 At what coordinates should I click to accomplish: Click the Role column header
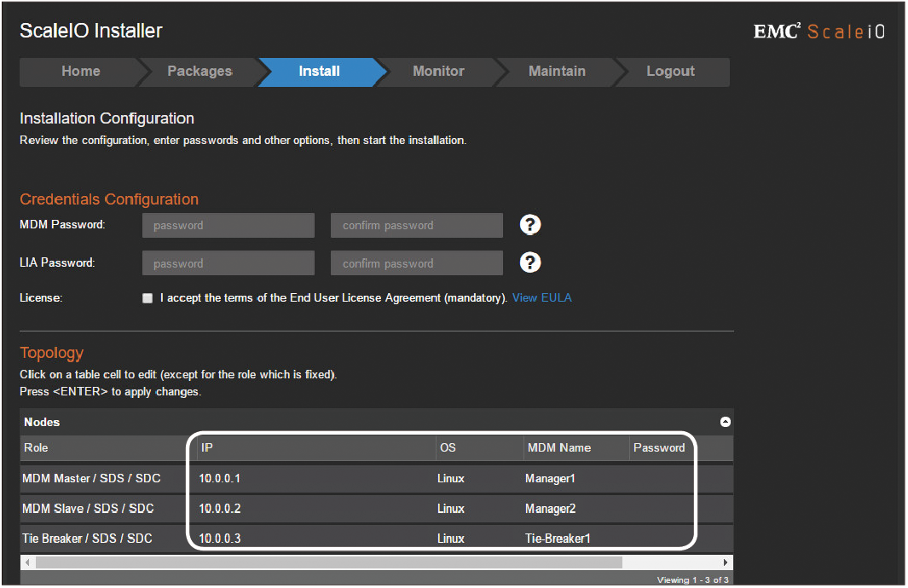tap(108, 448)
